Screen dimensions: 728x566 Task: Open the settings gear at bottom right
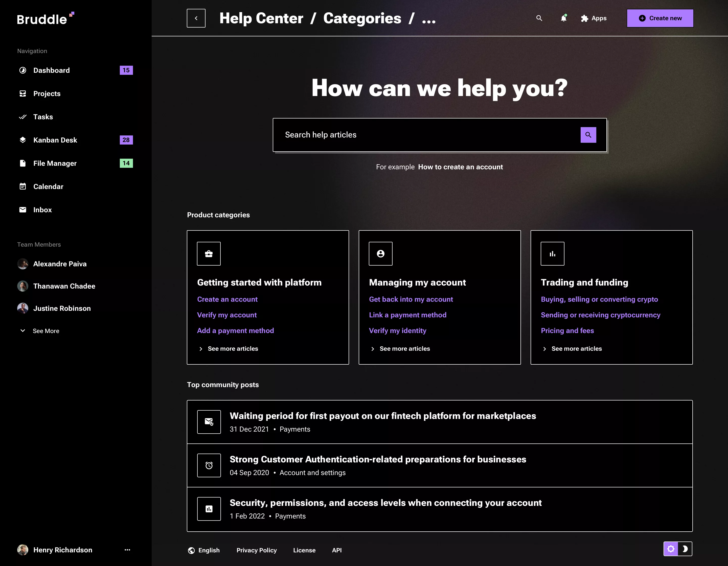[x=671, y=549]
